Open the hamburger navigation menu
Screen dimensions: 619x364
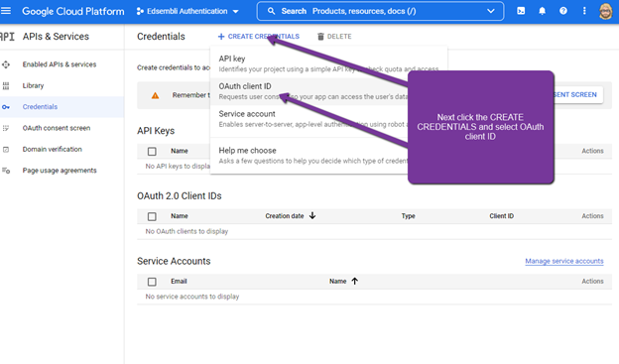(6, 11)
